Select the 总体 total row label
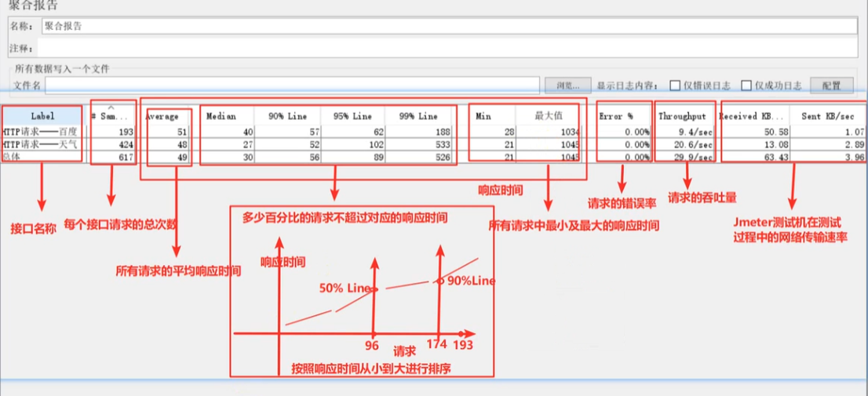Image resolution: width=868 pixels, height=396 pixels. tap(13, 158)
